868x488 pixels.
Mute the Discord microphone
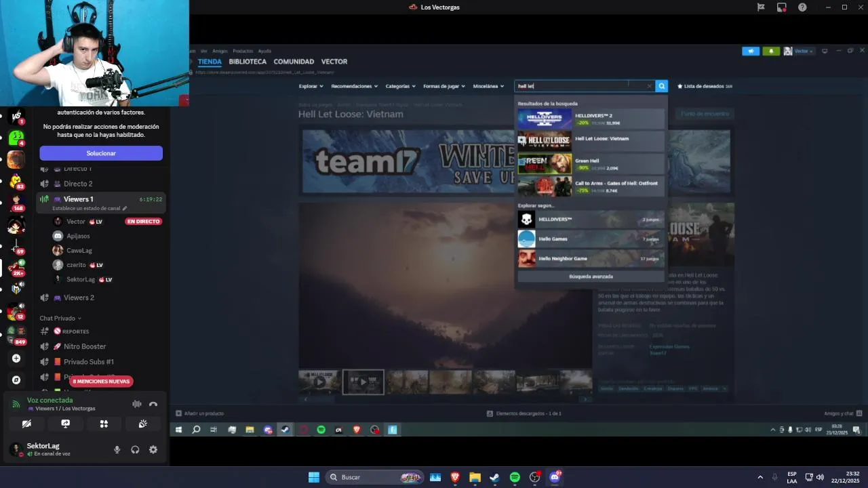click(117, 449)
